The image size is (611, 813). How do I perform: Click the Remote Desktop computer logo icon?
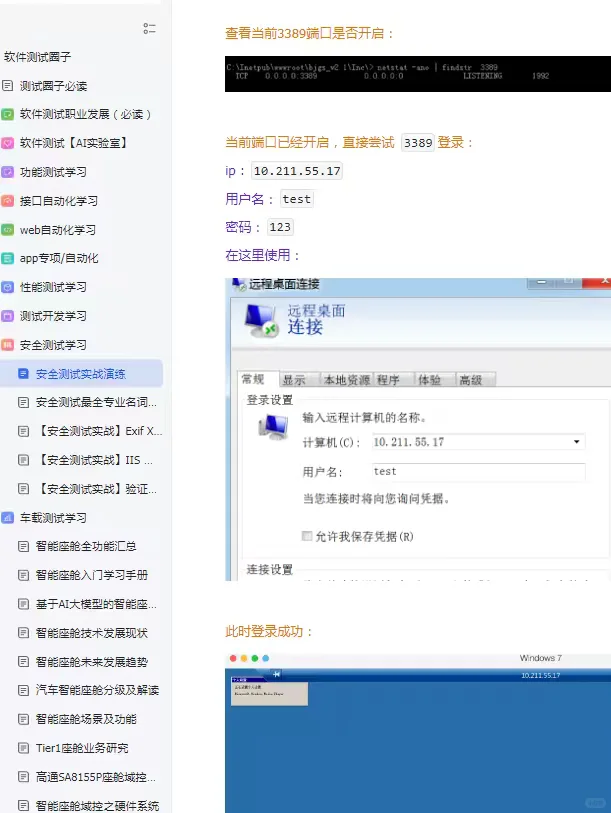click(x=261, y=320)
